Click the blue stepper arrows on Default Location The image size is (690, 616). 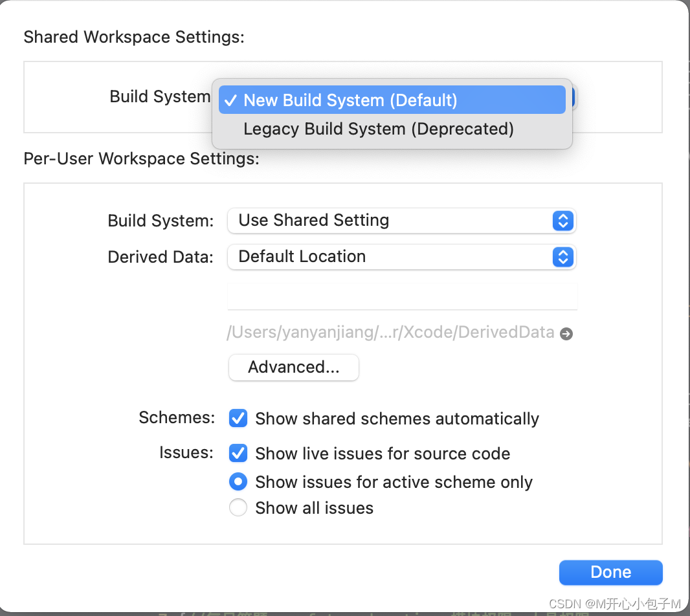(562, 257)
